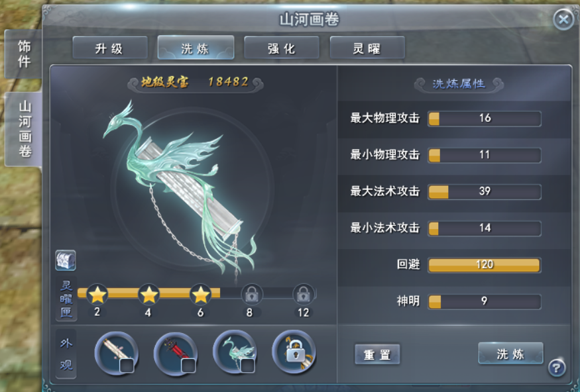Click the 最大法术攻击 bar showing 39
The height and width of the screenshot is (392, 580).
(484, 191)
